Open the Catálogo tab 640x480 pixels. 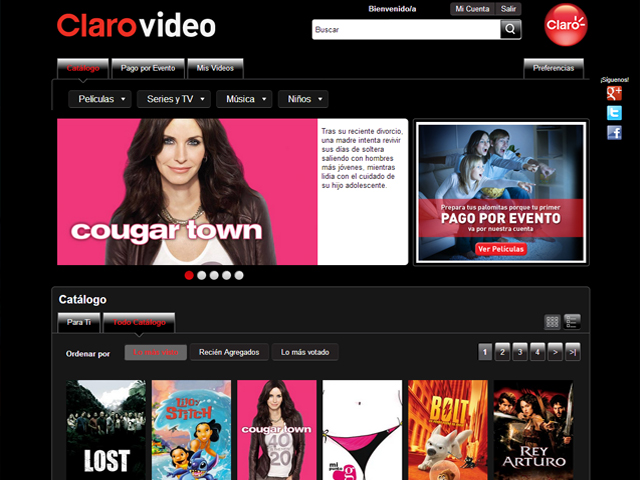83,68
